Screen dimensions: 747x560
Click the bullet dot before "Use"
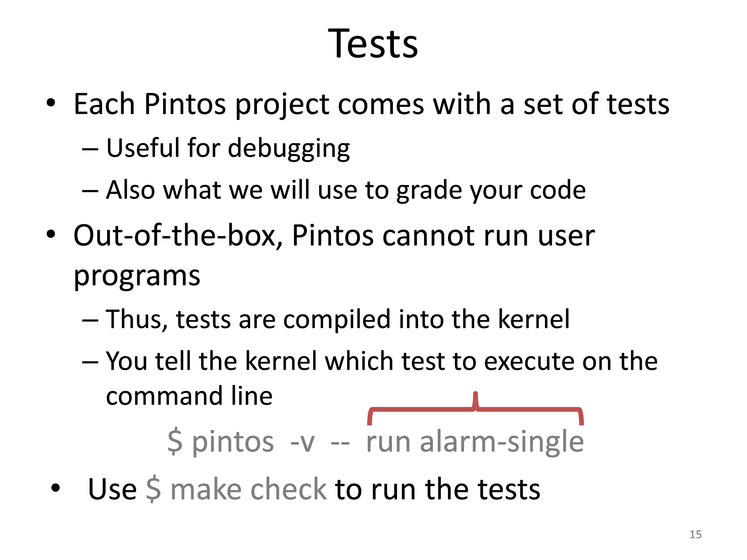55,488
